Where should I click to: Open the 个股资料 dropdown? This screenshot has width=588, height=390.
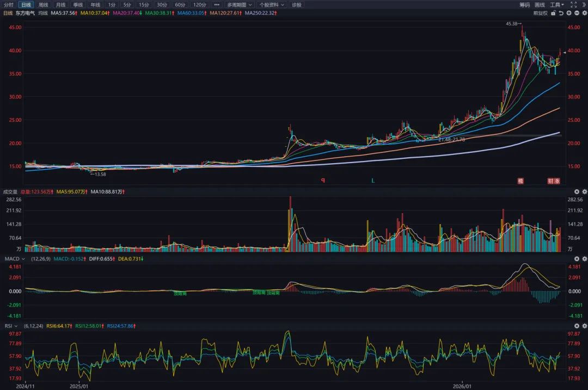coord(272,5)
